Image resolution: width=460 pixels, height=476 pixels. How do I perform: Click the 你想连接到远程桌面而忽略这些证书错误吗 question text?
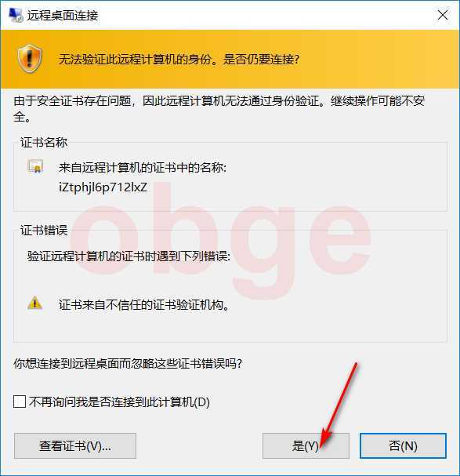tap(128, 363)
